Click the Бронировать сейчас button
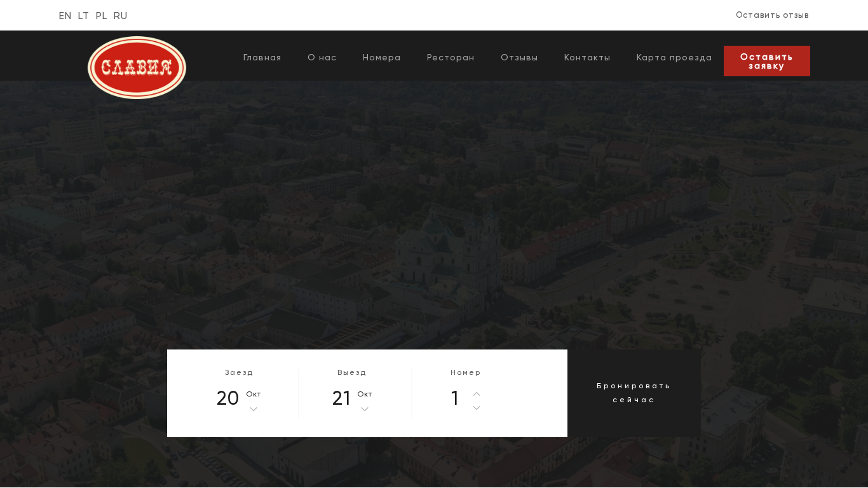Image resolution: width=868 pixels, height=488 pixels. coord(634,393)
